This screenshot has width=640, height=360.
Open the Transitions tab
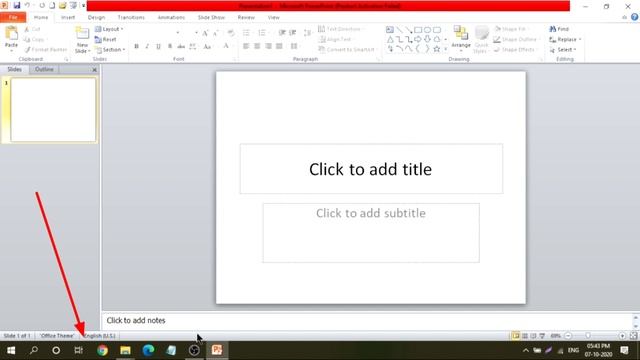(x=131, y=18)
